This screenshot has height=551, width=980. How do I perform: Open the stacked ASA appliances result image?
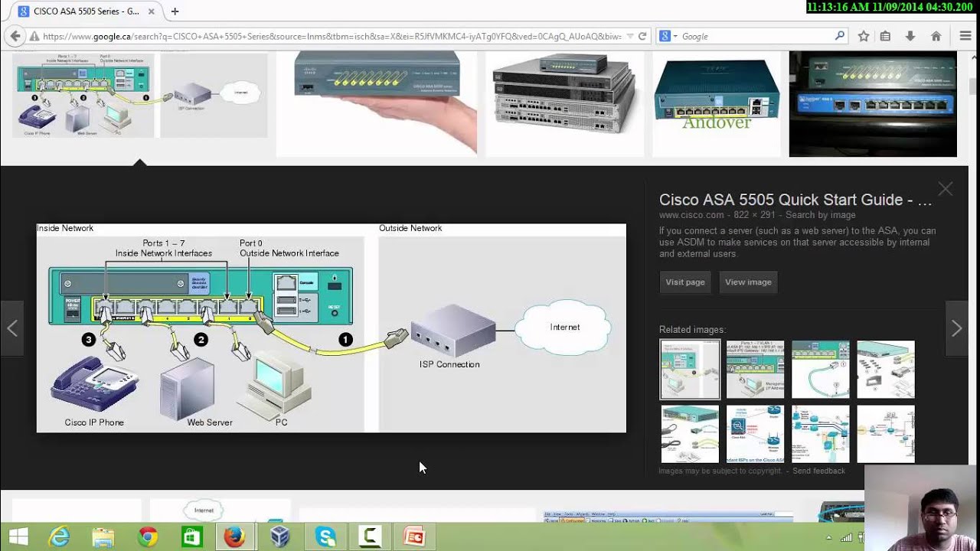point(564,103)
